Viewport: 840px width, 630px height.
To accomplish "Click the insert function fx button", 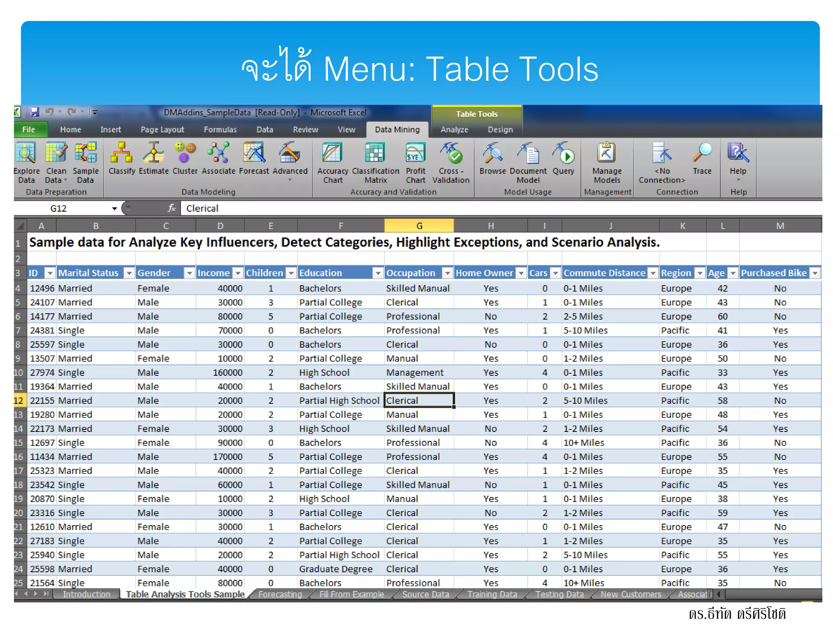I will coord(172,208).
